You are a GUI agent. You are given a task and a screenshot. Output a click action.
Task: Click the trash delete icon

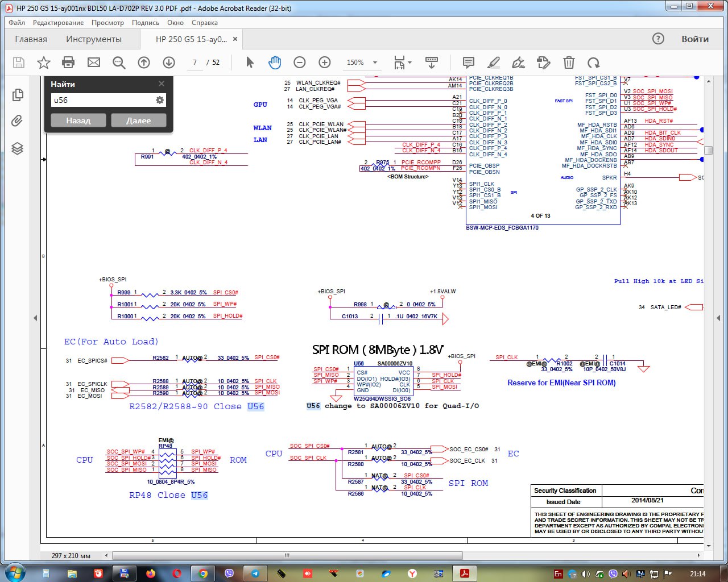[569, 63]
